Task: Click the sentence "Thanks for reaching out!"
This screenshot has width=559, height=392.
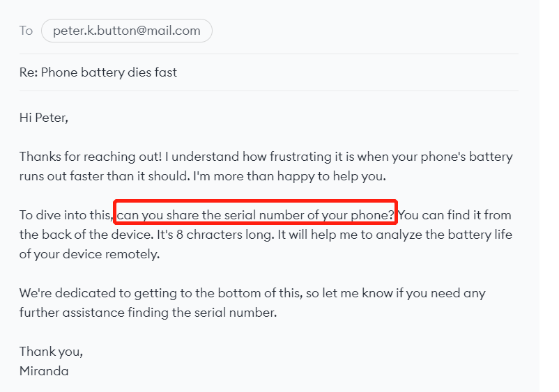Action: coord(91,157)
